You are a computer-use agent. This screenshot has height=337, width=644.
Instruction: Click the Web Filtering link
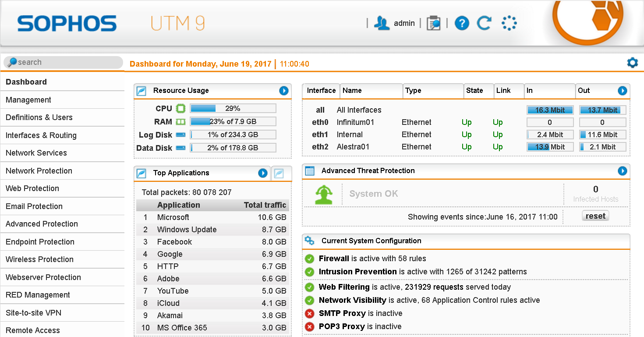pyautogui.click(x=344, y=287)
